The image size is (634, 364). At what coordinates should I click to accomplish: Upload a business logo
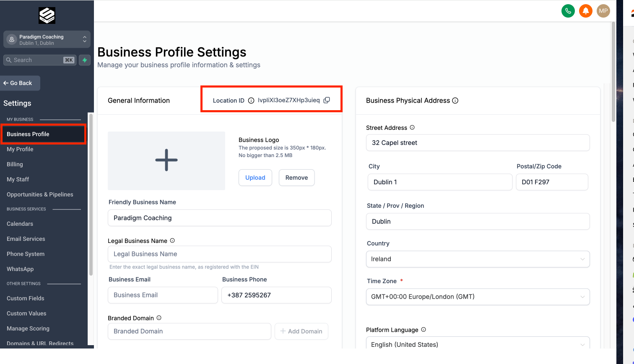click(255, 178)
